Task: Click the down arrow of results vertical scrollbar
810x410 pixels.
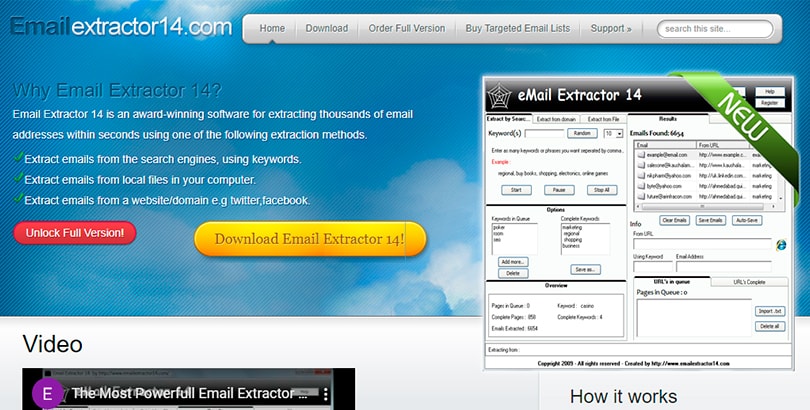Action: click(781, 198)
